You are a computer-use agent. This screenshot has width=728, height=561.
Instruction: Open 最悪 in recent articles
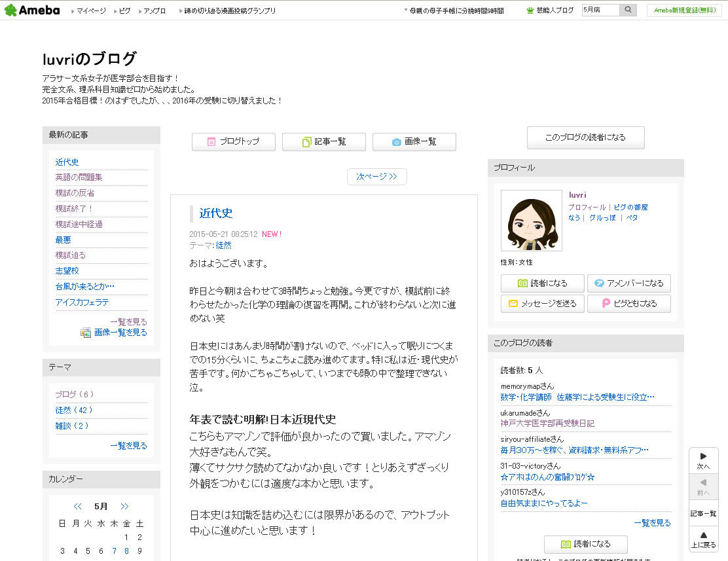click(x=63, y=240)
